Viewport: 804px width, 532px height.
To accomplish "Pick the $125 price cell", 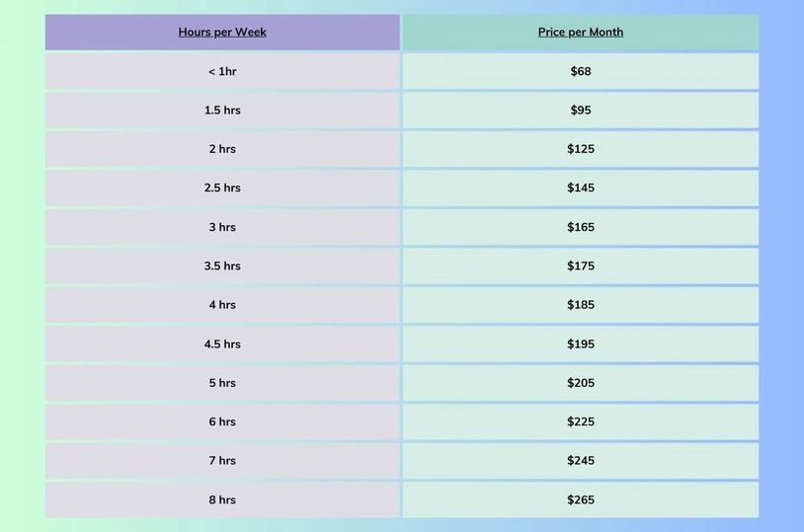I will click(x=581, y=149).
